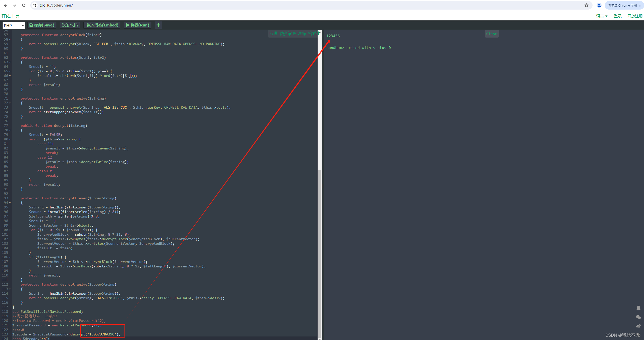This screenshot has width=644, height=340.
Task: Collapse the switch fold at line 80
Action: click(x=10, y=139)
